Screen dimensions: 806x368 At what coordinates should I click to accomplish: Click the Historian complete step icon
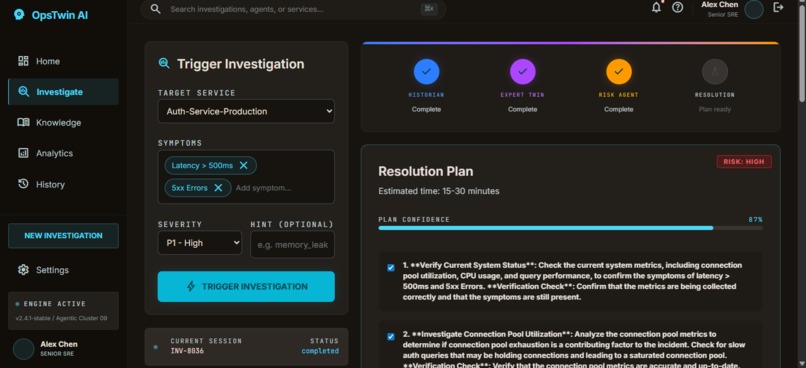(426, 72)
